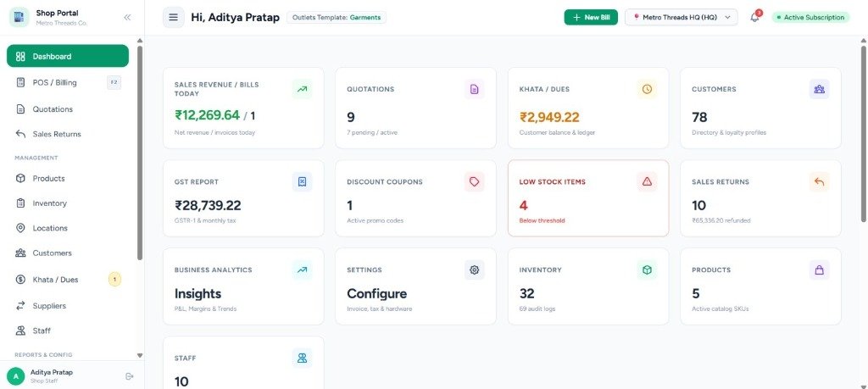The height and width of the screenshot is (389, 868).
Task: Click the "₹65,336.20 refunded" text
Action: point(721,220)
